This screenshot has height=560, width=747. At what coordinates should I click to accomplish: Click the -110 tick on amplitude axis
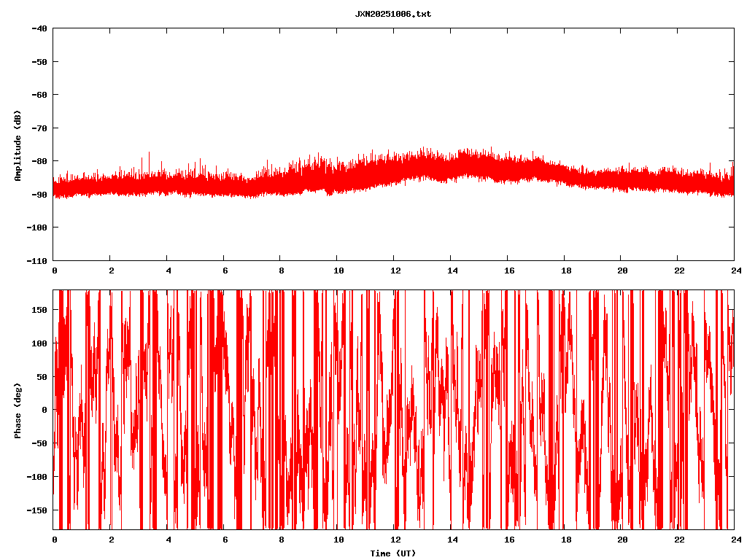coord(36,260)
